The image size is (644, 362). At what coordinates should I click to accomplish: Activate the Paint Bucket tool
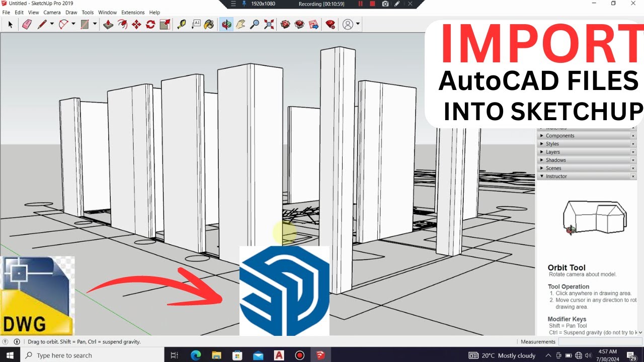coord(209,24)
